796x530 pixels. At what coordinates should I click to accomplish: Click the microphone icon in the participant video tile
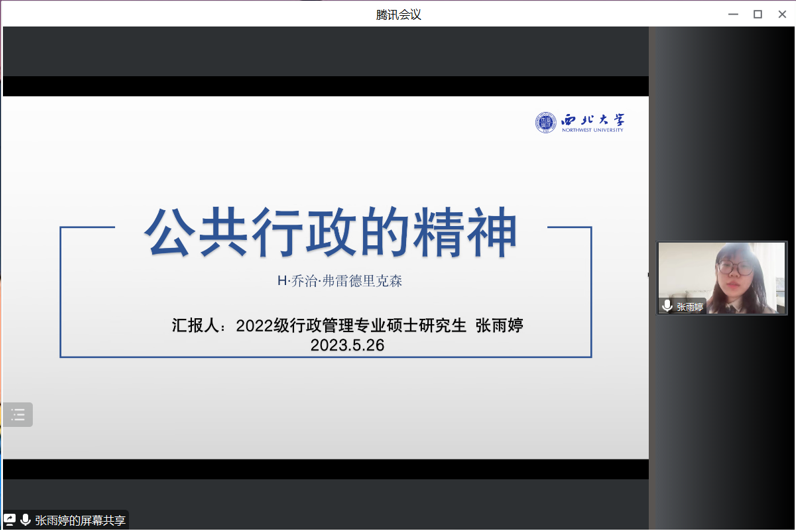tap(667, 306)
